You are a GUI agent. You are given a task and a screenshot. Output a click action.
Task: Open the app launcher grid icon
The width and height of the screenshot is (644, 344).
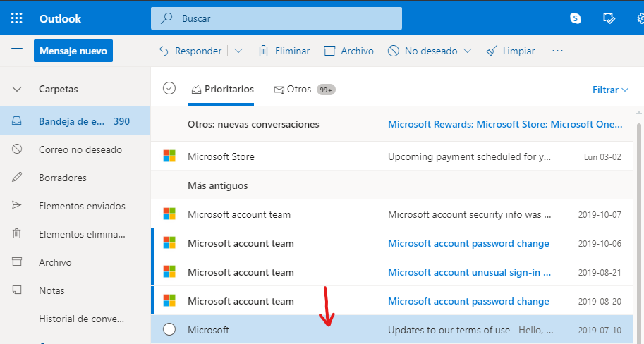16,18
